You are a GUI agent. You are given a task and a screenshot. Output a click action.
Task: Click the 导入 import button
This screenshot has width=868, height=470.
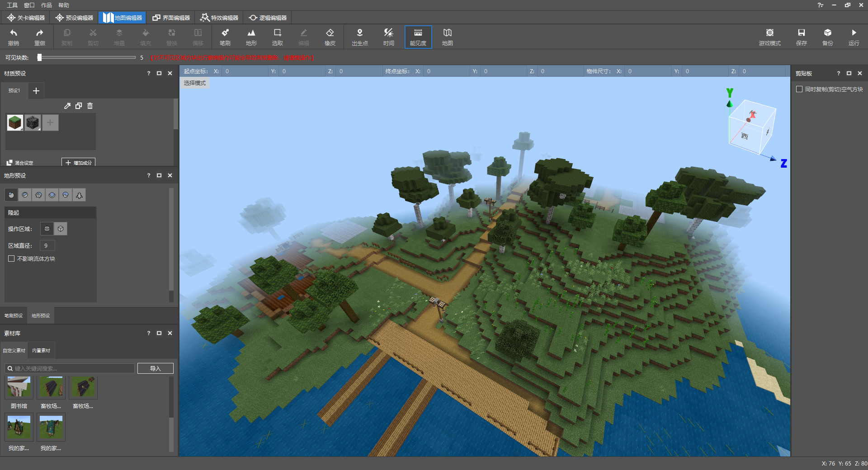[156, 368]
